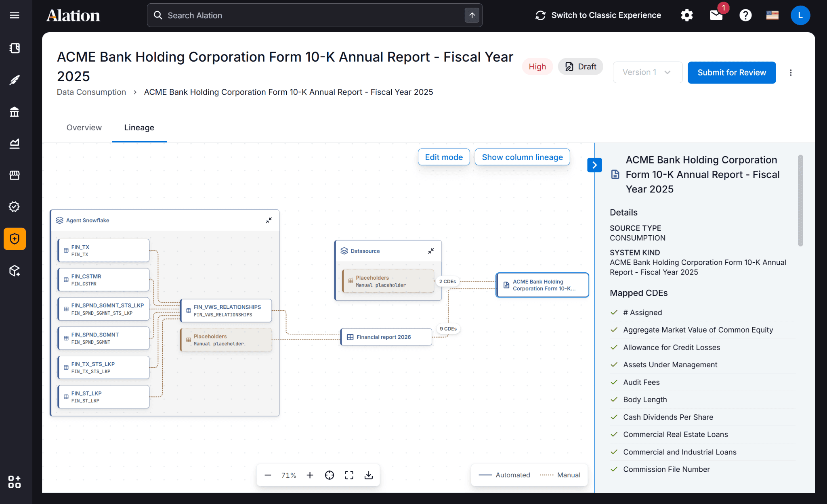The image size is (827, 504).
Task: Switch to Classic Experience
Action: (598, 15)
